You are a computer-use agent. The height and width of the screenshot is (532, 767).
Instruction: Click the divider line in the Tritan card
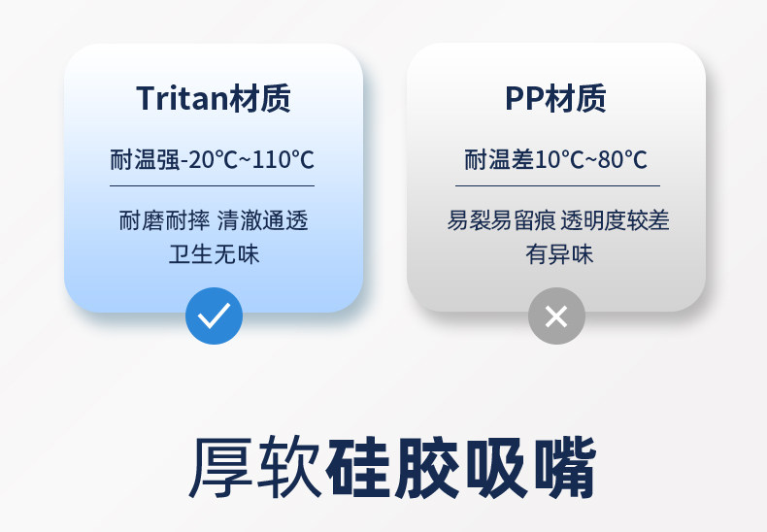pos(212,185)
